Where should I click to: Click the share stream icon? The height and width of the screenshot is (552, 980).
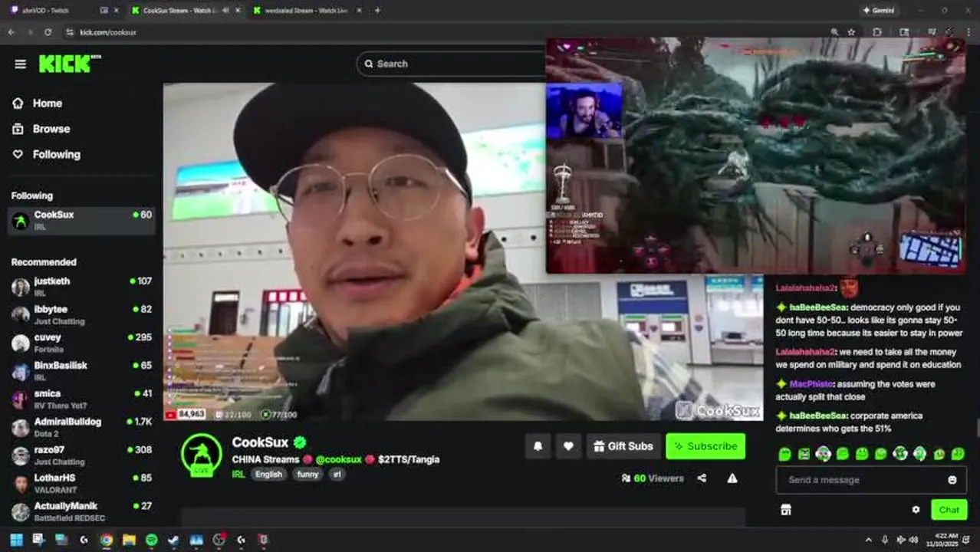[x=702, y=478]
